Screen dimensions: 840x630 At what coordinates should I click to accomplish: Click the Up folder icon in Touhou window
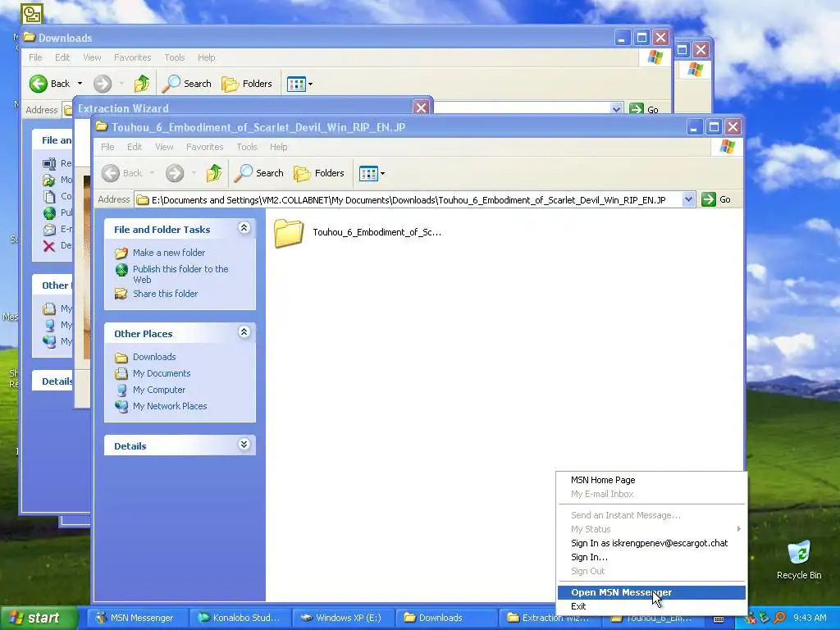[x=214, y=173]
